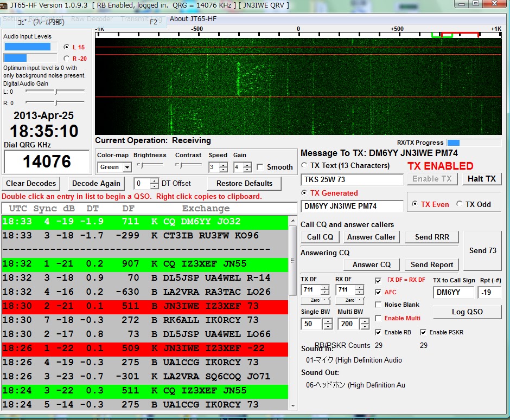Click the Send 73 button
The height and width of the screenshot is (420, 510).
(483, 250)
